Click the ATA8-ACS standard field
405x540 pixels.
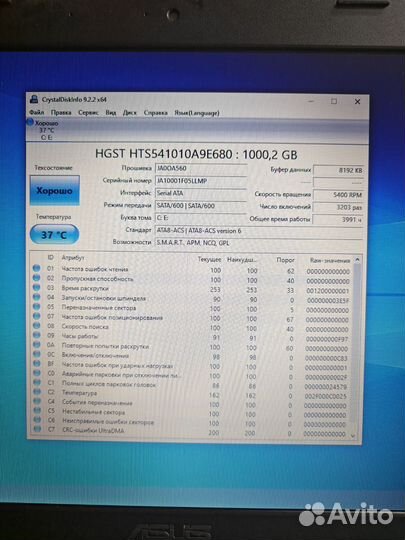click(x=259, y=230)
